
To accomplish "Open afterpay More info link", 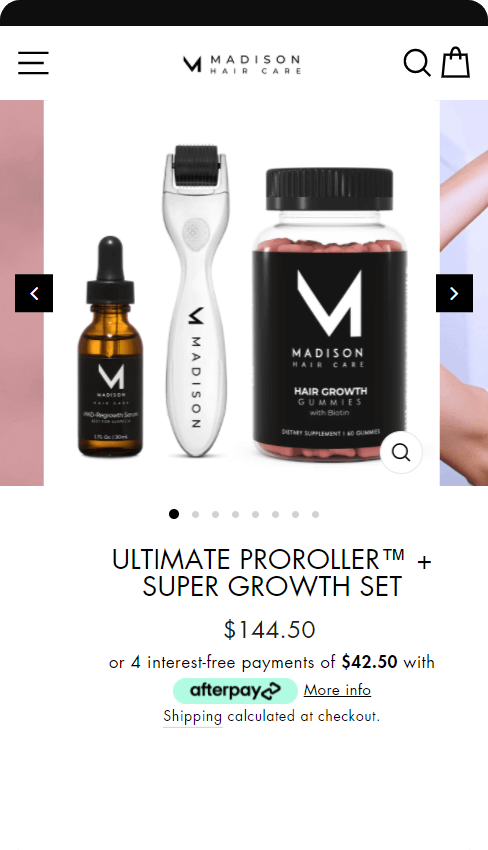I will click(x=337, y=690).
